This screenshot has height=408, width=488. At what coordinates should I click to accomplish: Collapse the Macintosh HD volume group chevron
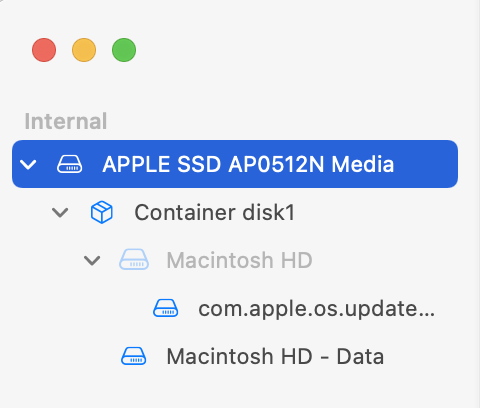pyautogui.click(x=92, y=260)
